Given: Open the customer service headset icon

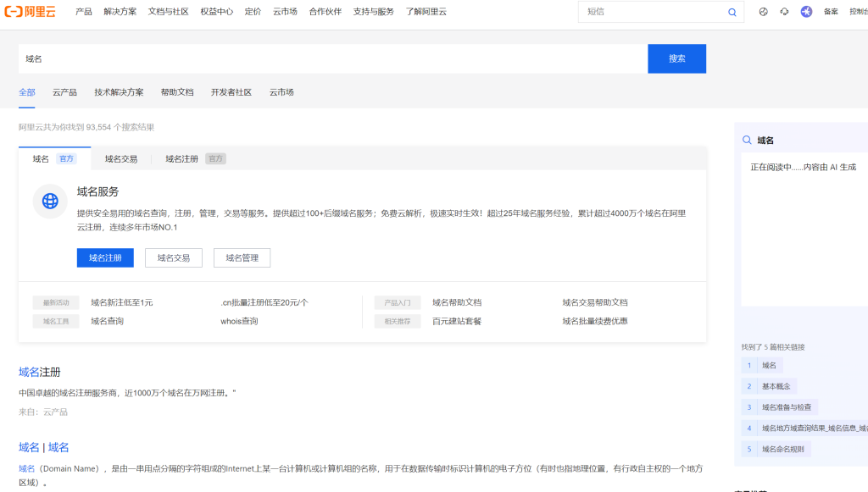Looking at the screenshot, I should coord(784,12).
